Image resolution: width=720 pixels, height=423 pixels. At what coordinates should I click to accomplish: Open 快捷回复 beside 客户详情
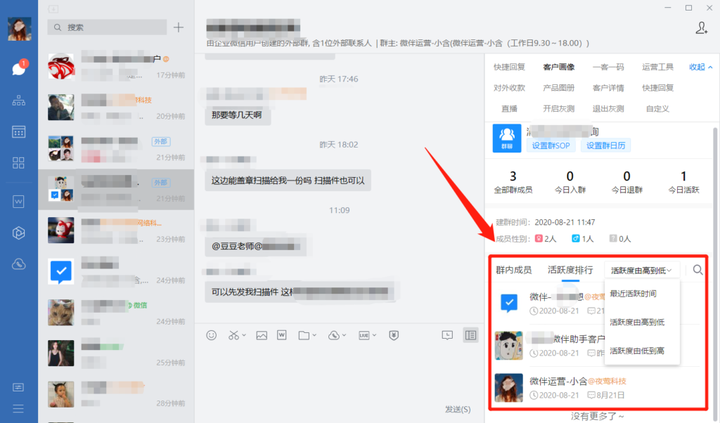[x=658, y=88]
